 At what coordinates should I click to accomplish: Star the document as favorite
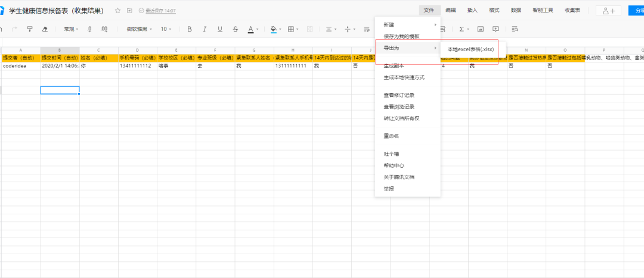click(118, 11)
